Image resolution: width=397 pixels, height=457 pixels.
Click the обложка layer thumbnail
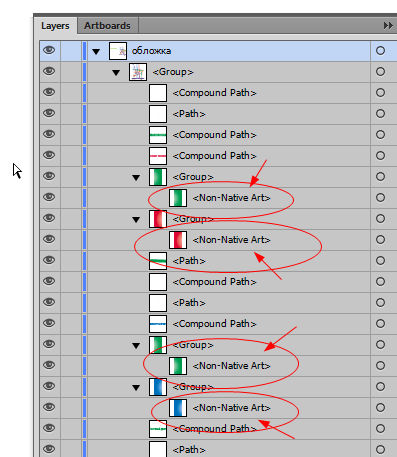coord(118,51)
